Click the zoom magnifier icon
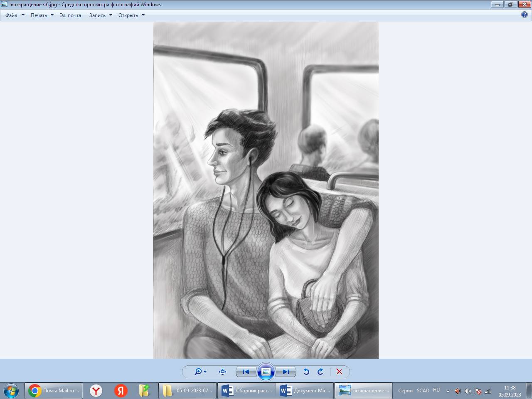The height and width of the screenshot is (399, 532). click(x=198, y=372)
